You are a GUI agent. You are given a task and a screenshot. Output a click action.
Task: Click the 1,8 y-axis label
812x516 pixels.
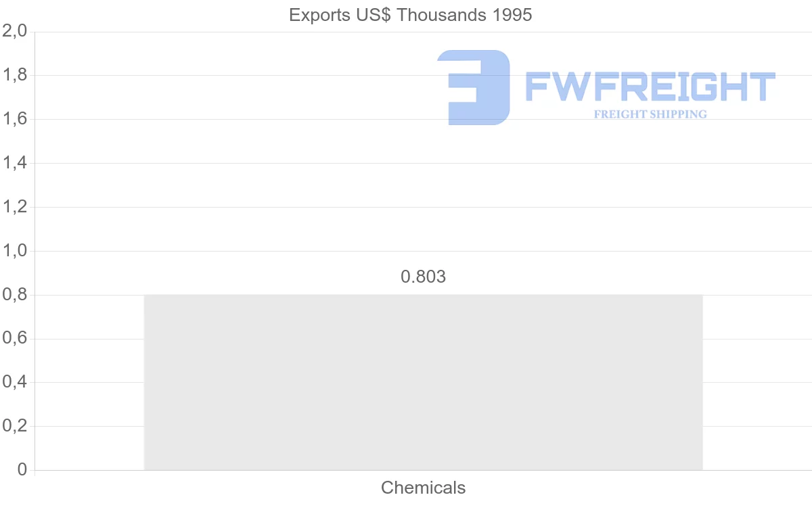[15, 76]
